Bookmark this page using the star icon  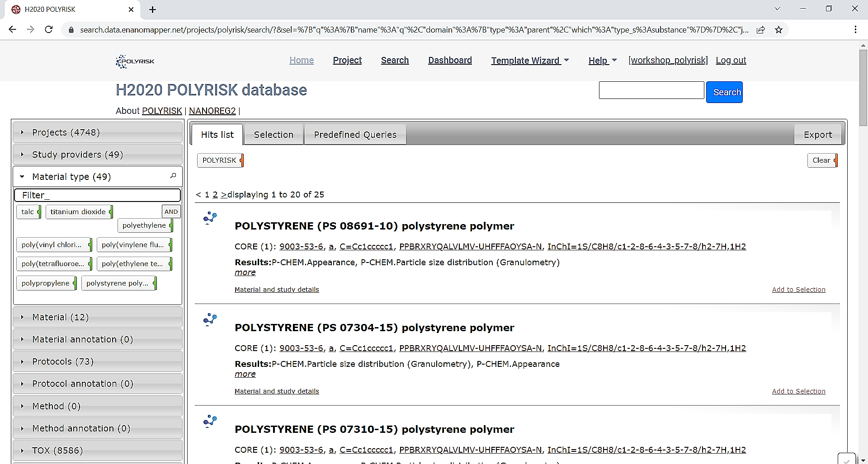pyautogui.click(x=778, y=30)
